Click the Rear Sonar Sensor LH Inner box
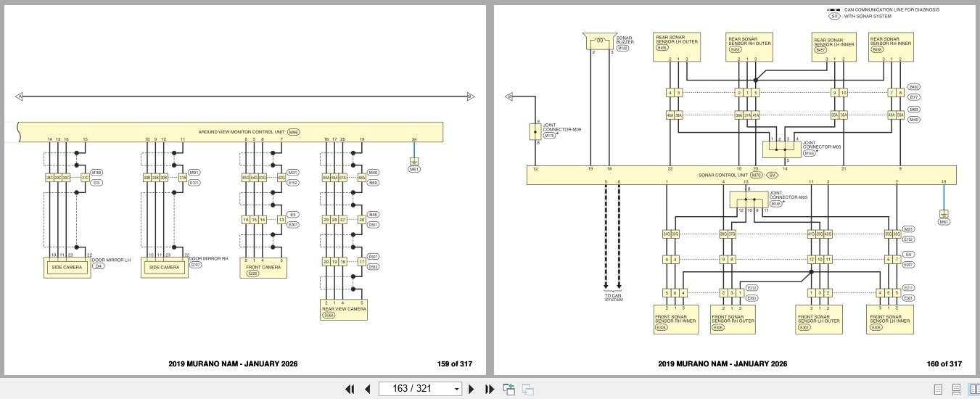The image size is (980, 399). [834, 47]
